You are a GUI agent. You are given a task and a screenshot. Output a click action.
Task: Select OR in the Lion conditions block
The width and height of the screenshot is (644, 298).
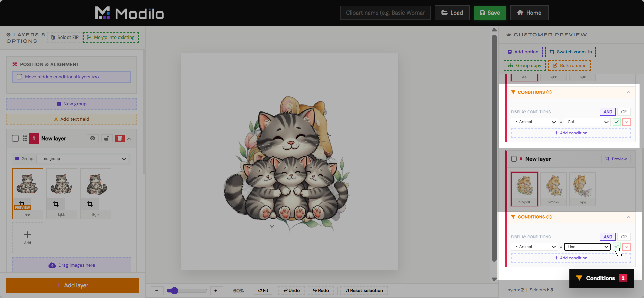click(624, 237)
